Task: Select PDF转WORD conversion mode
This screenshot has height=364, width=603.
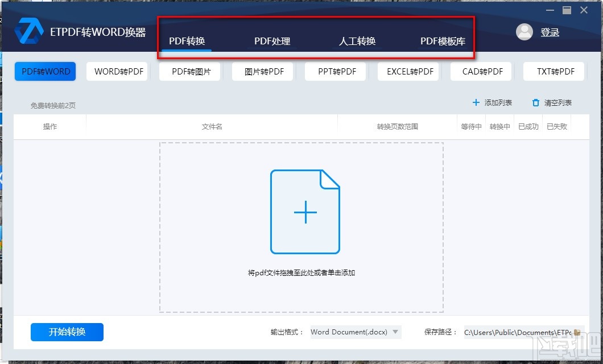Action: tap(46, 72)
